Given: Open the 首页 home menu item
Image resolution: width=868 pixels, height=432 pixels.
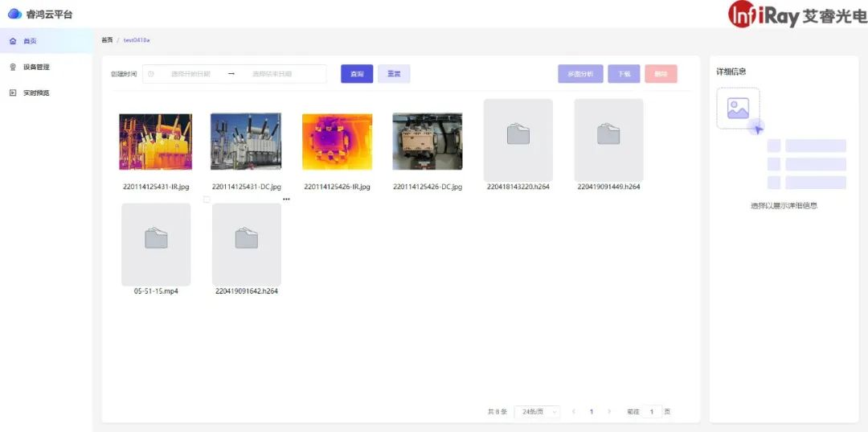Looking at the screenshot, I should 47,41.
